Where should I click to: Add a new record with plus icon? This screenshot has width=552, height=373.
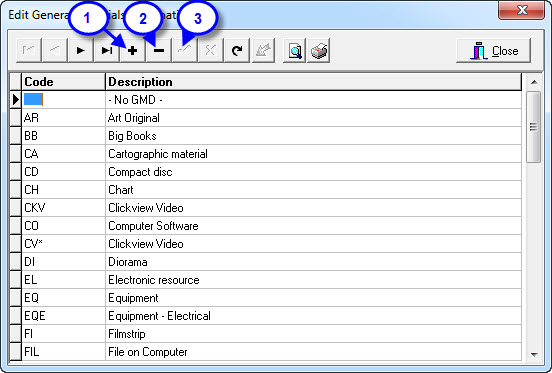133,51
